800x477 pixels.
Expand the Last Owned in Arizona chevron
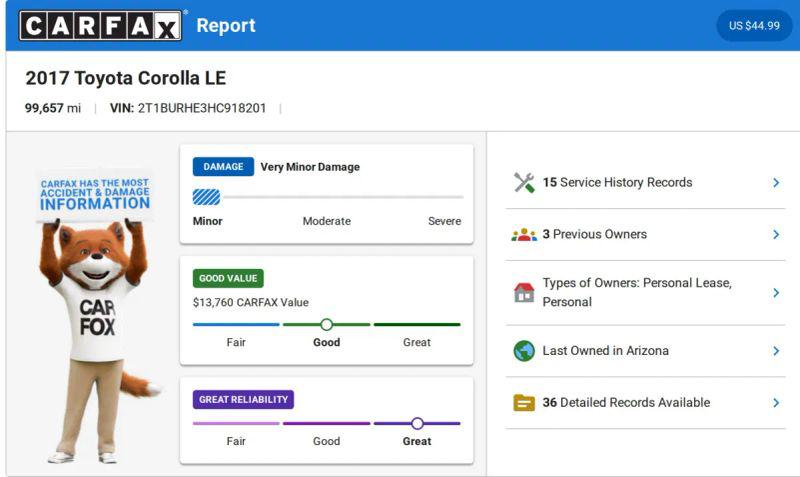coord(776,351)
